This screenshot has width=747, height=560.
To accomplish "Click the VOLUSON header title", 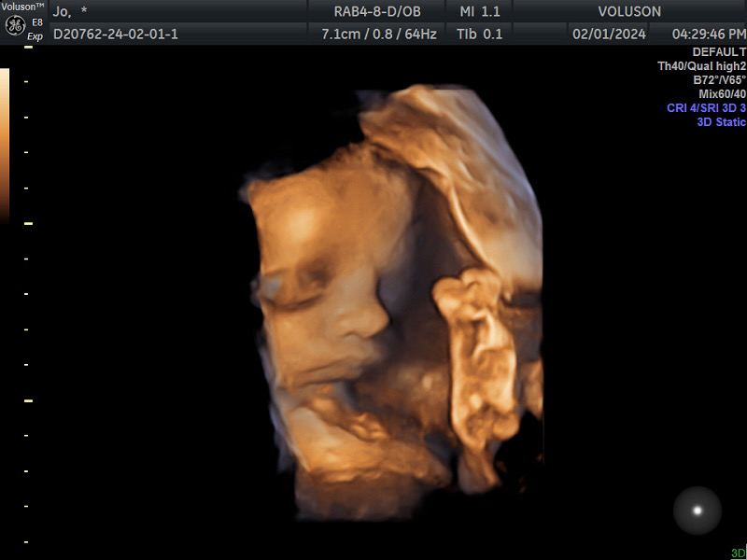I will point(629,11).
